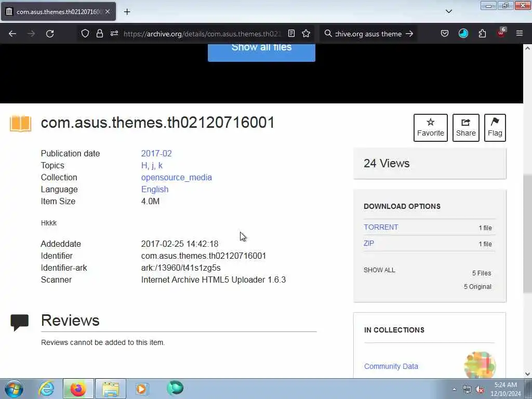This screenshot has height=399, width=532.
Task: Expand the list all tabs chevron
Action: tap(448, 11)
